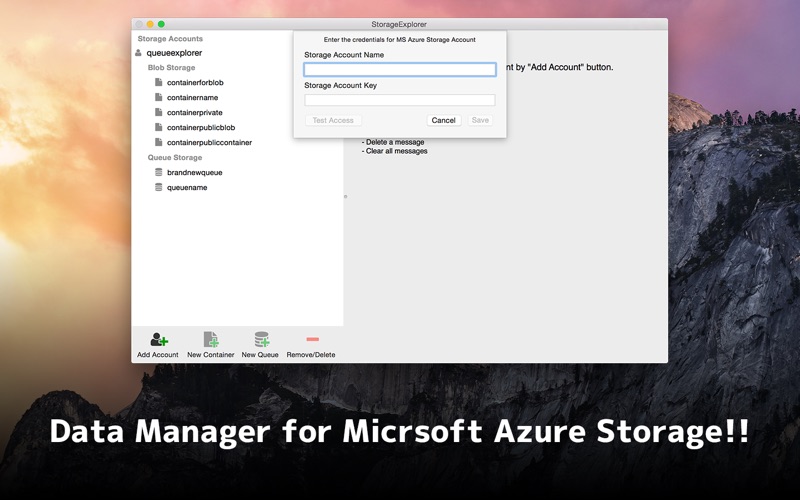Image resolution: width=800 pixels, height=500 pixels.
Task: Click the "Storage Account Name" label
Action: [x=344, y=55]
